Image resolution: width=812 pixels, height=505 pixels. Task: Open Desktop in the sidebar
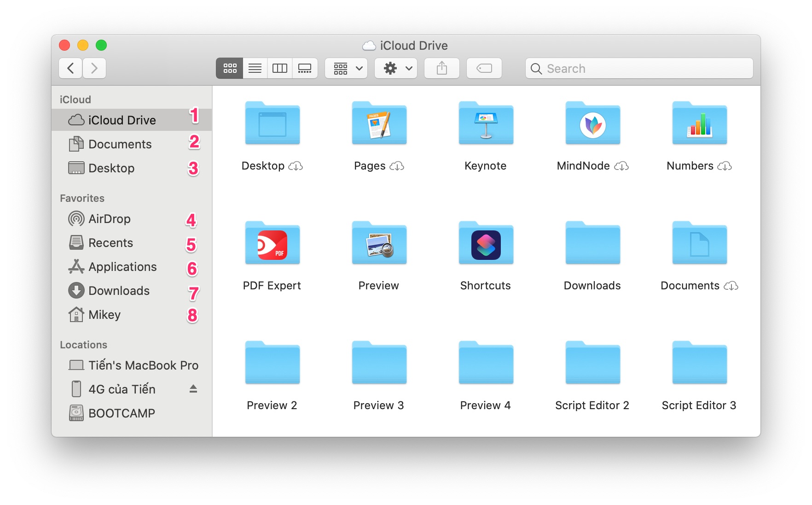point(132,168)
